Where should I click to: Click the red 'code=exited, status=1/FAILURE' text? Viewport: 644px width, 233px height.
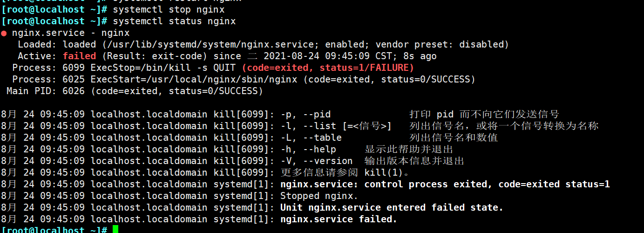pyautogui.click(x=328, y=68)
